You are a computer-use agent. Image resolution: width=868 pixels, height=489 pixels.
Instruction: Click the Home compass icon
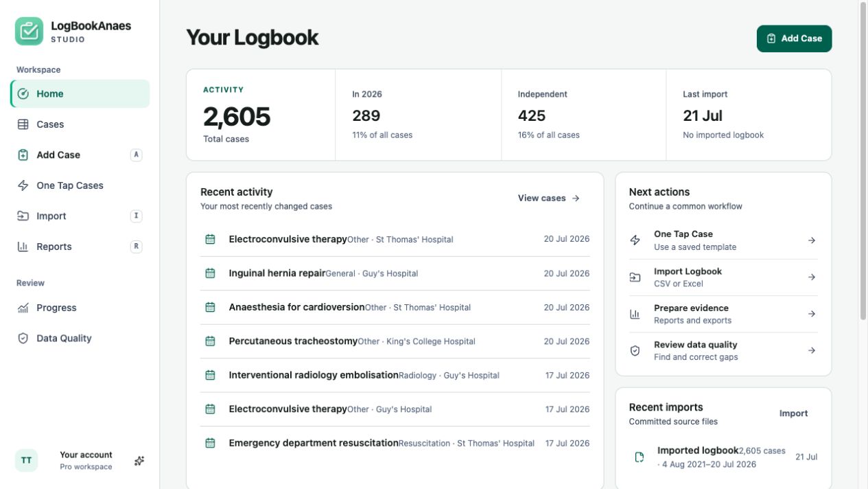pos(23,94)
